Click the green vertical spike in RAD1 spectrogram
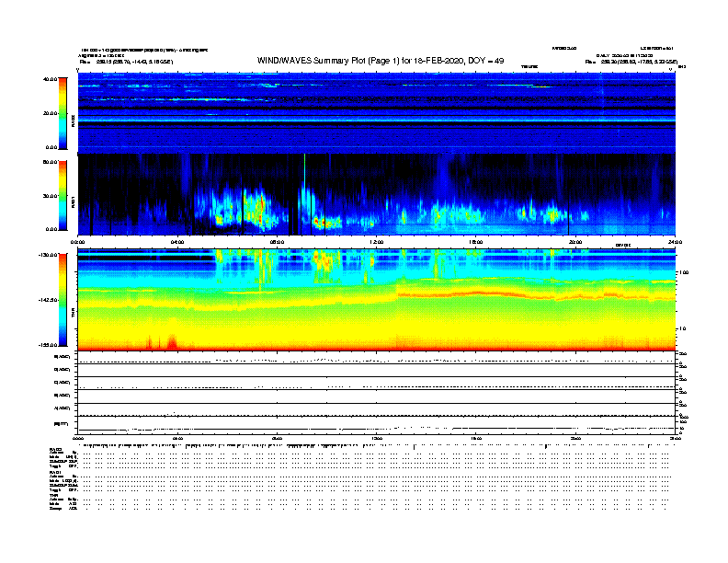 point(304,169)
